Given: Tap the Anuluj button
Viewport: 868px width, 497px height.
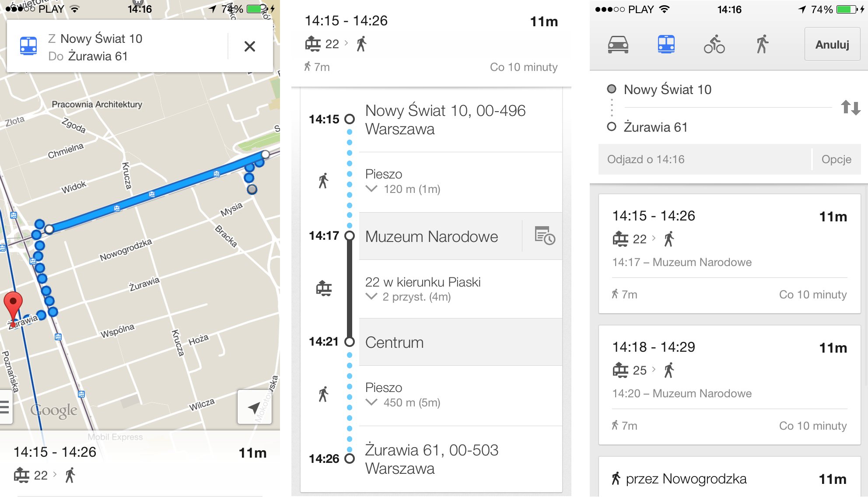Looking at the screenshot, I should pyautogui.click(x=832, y=44).
